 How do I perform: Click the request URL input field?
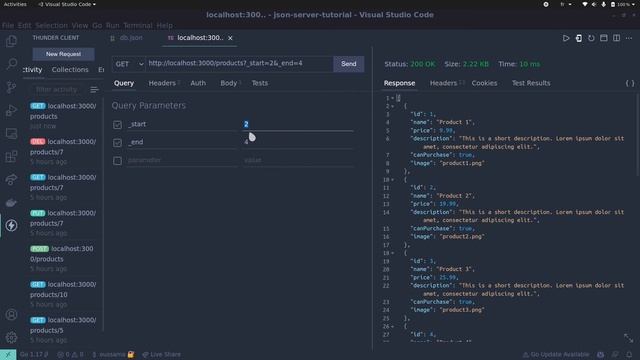pos(240,64)
